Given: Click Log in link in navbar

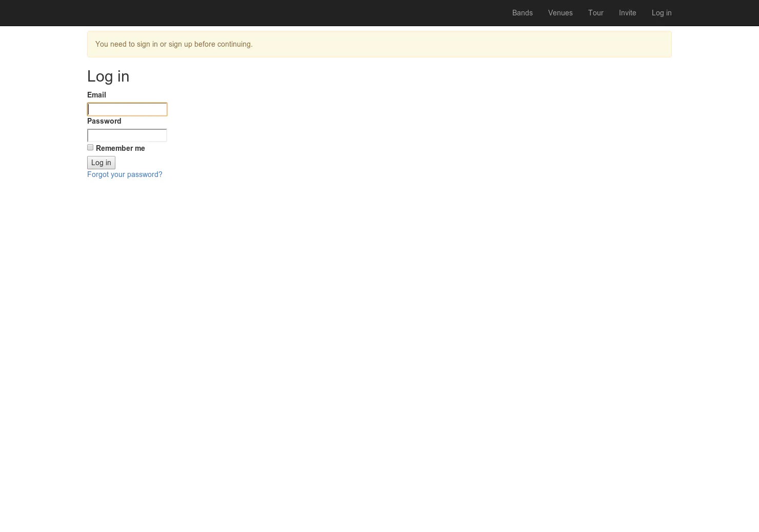Looking at the screenshot, I should coord(661,13).
